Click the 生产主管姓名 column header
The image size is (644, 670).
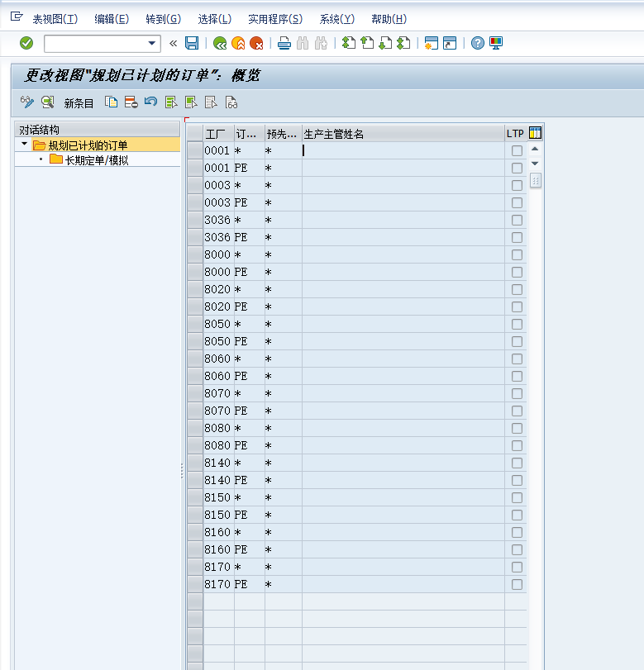[403, 134]
